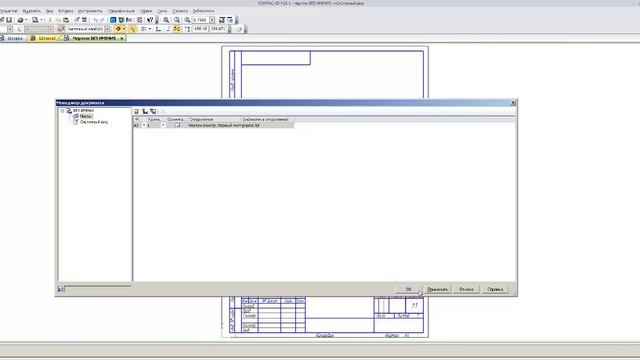
Task: Toggle orientation icon in sheet row
Action: (x=178, y=125)
